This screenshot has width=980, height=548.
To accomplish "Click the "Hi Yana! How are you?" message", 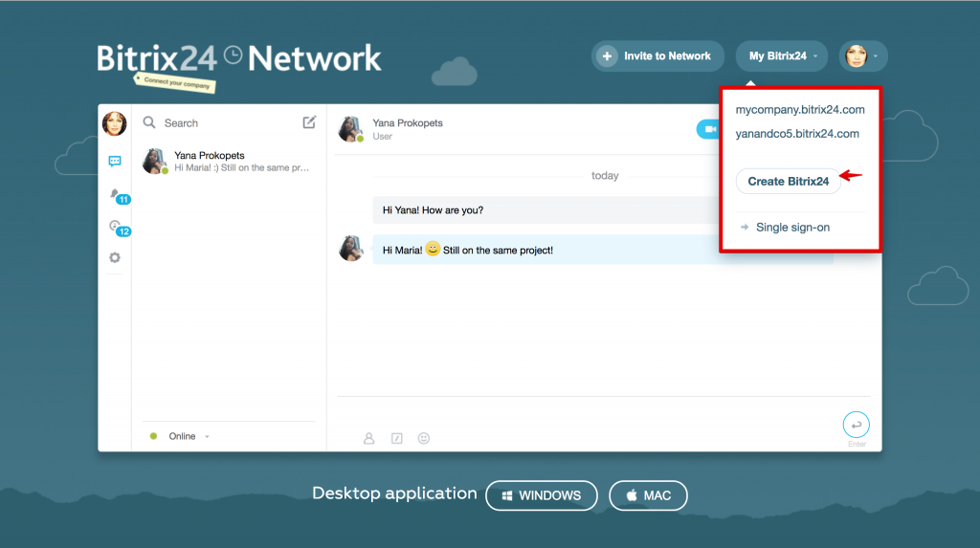I will pyautogui.click(x=546, y=210).
